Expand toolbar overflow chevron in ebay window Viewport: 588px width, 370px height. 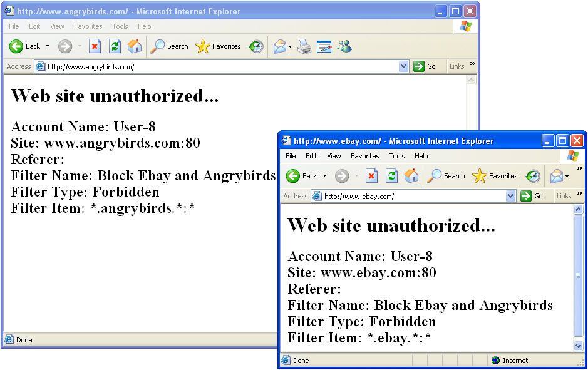pos(579,168)
